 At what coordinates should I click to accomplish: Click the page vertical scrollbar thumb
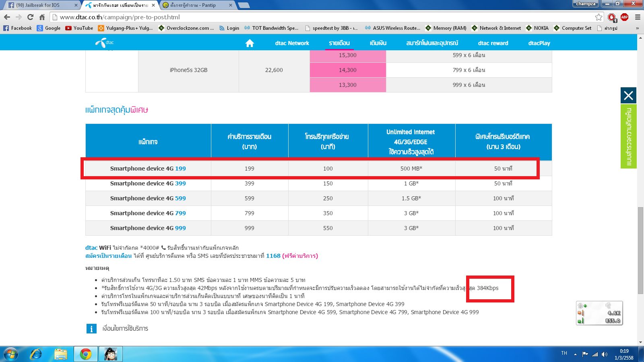coord(640,251)
